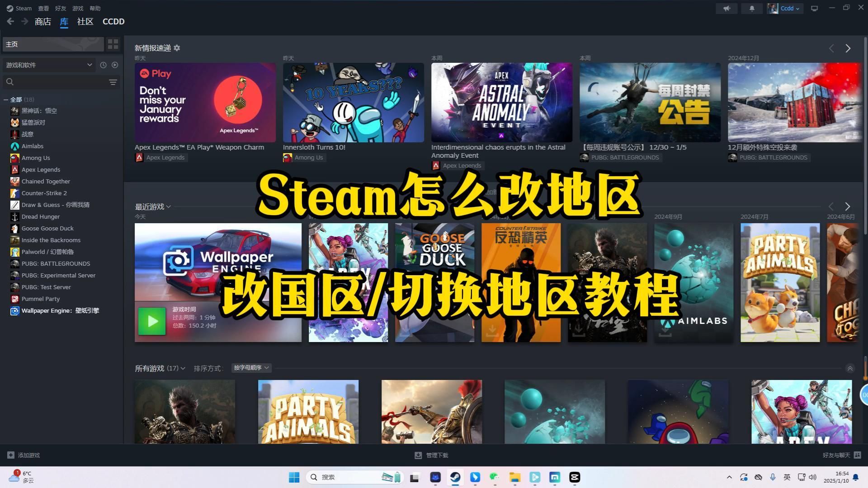The image size is (868, 488).
Task: Open the Steam library section
Action: click(64, 21)
